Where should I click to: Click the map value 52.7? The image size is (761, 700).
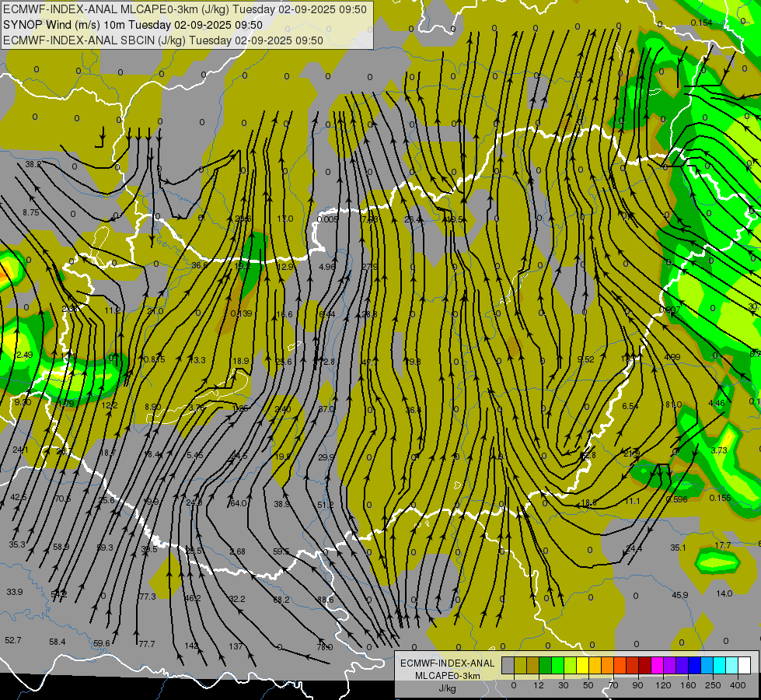(x=13, y=640)
